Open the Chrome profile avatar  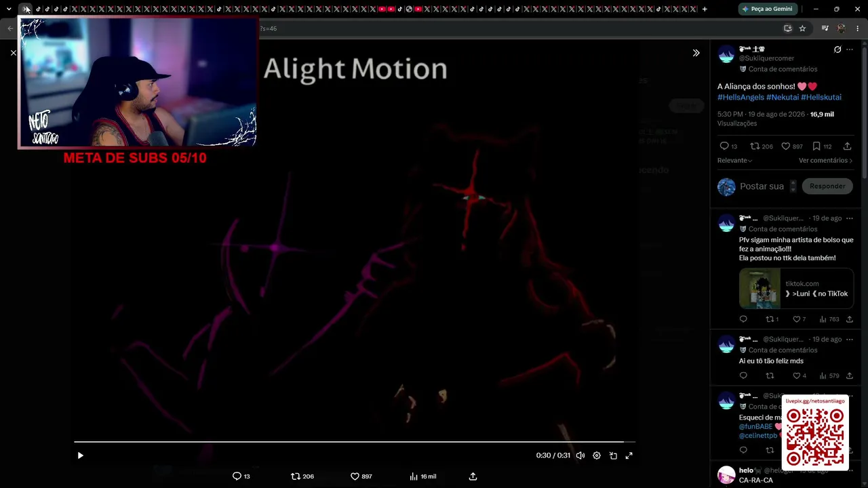pyautogui.click(x=842, y=28)
